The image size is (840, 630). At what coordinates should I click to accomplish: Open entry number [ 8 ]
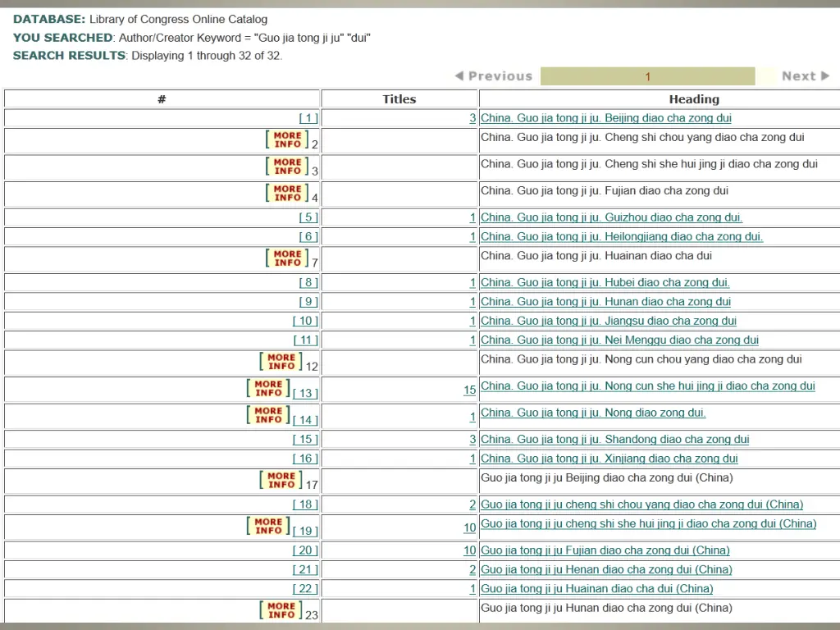coord(308,283)
